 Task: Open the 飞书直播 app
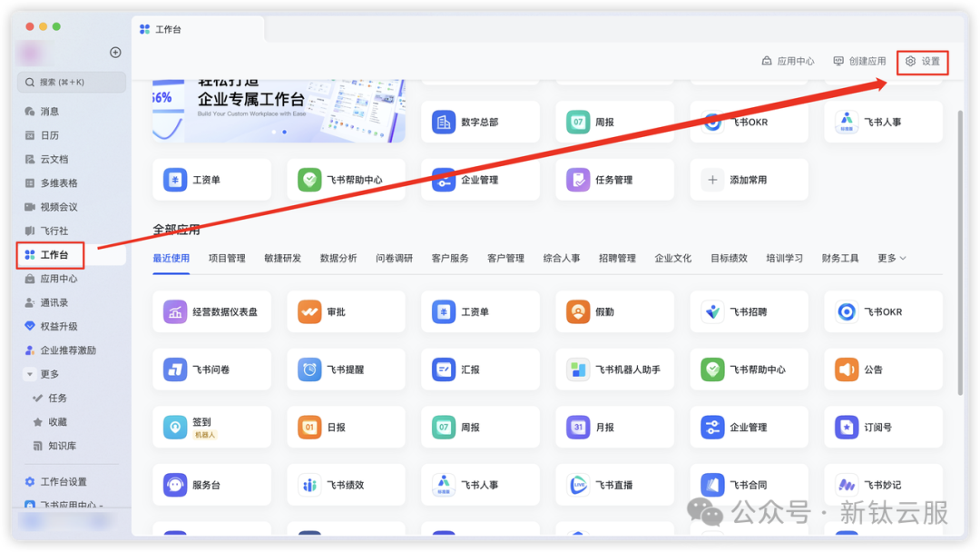coord(614,485)
